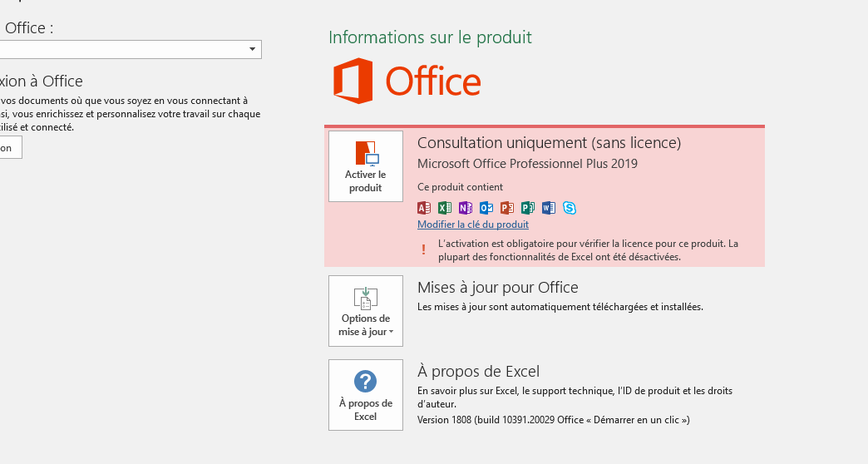
Task: Click the Activer le produit button
Action: pyautogui.click(x=365, y=166)
